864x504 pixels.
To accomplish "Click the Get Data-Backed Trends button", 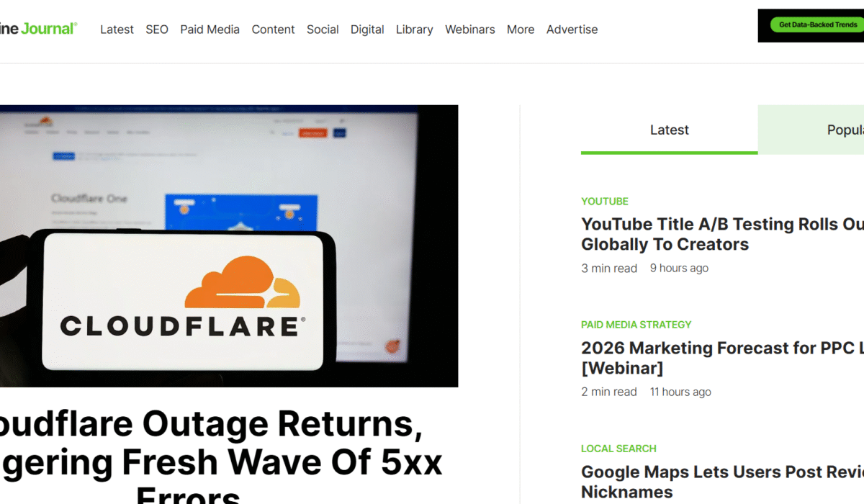I will click(x=819, y=24).
